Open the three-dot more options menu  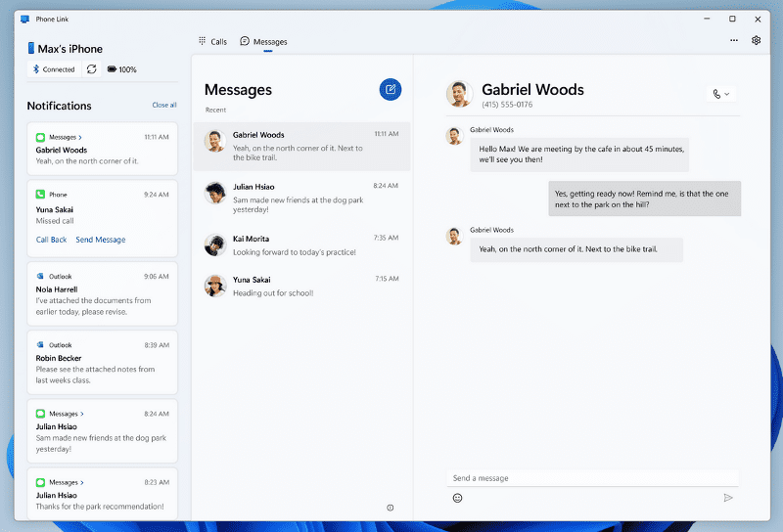(x=733, y=40)
